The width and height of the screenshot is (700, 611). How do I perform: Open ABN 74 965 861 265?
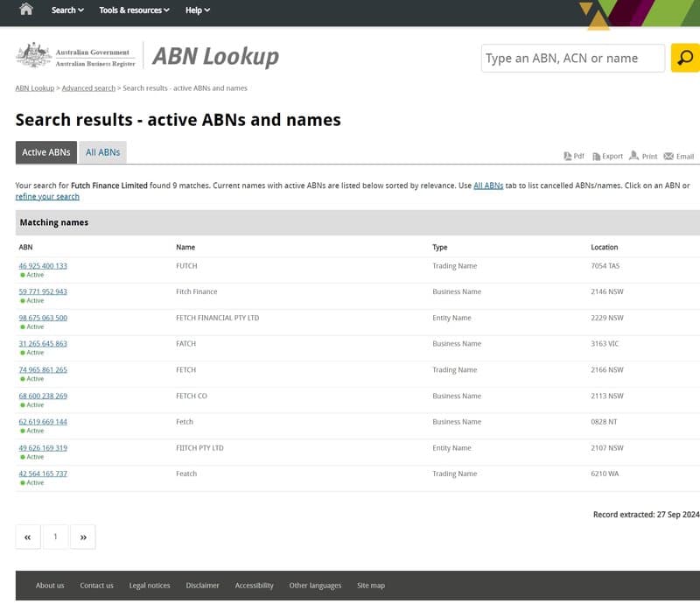click(43, 369)
